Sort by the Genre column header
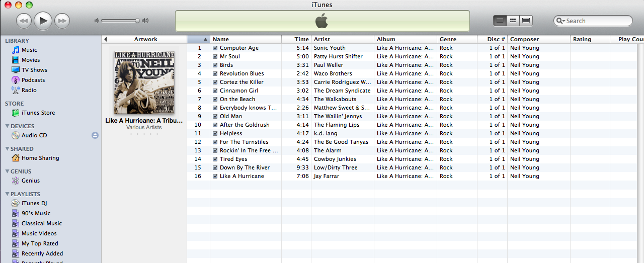The height and width of the screenshot is (263, 644). click(x=457, y=39)
